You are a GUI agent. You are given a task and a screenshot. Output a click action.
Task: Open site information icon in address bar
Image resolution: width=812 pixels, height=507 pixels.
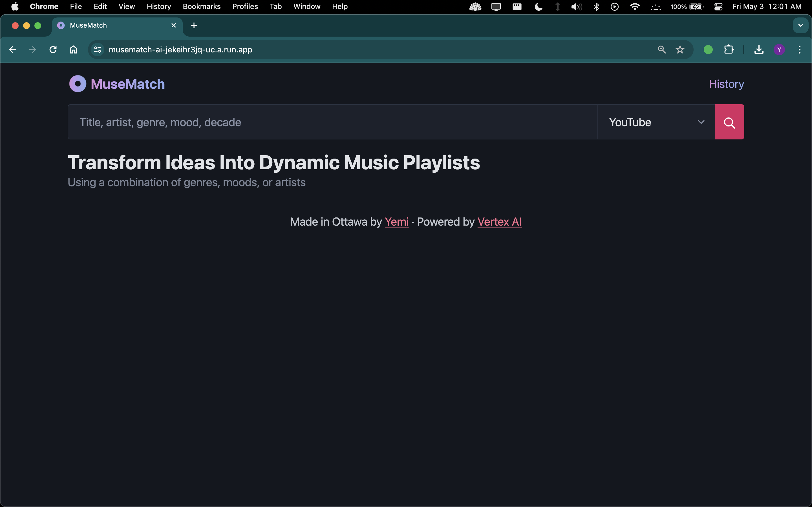pyautogui.click(x=98, y=50)
